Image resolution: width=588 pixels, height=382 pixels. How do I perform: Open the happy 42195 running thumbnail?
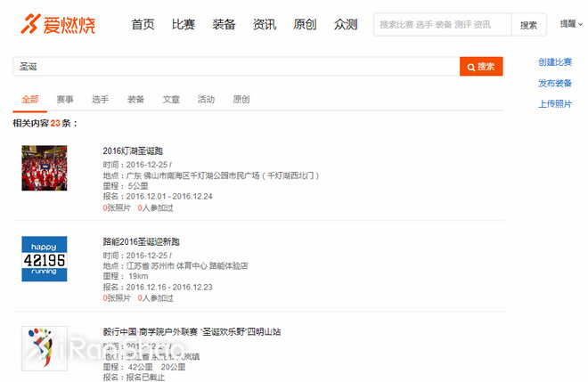45,258
